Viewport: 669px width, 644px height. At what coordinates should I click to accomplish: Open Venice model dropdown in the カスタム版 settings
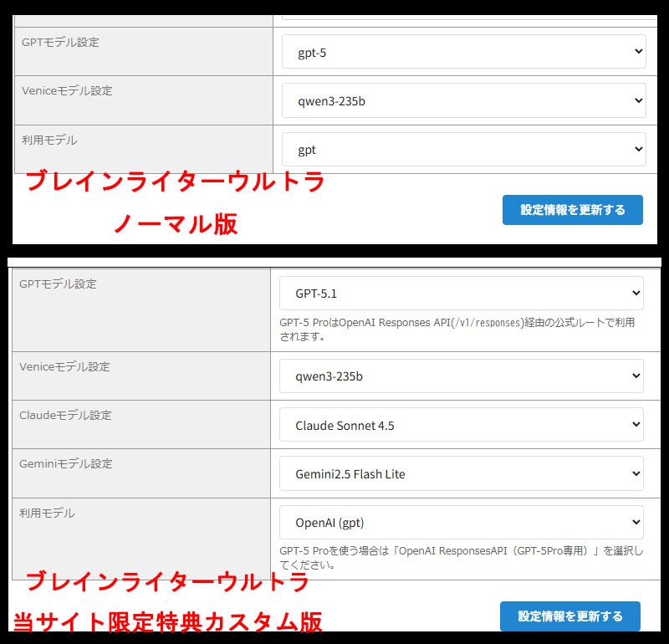pyautogui.click(x=461, y=376)
